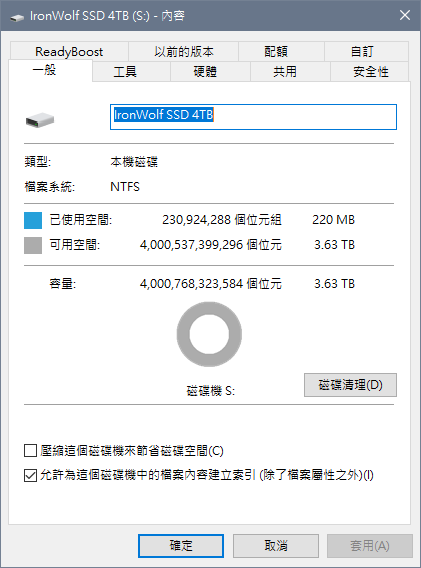The height and width of the screenshot is (568, 421).
Task: Switch to the 以前的版本 tab
Action: (x=183, y=51)
